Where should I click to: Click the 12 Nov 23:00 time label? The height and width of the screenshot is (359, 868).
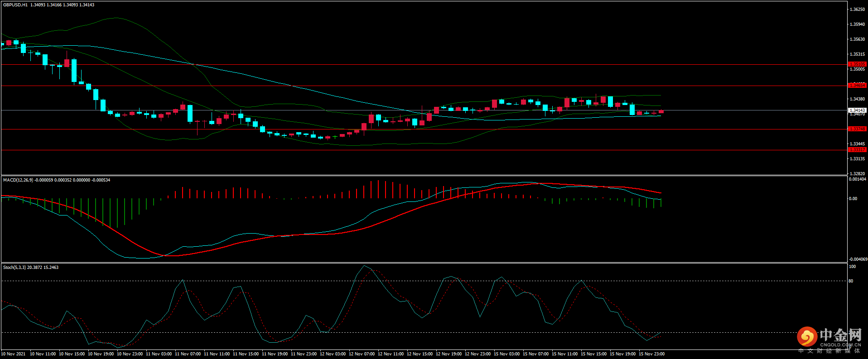coord(478,354)
